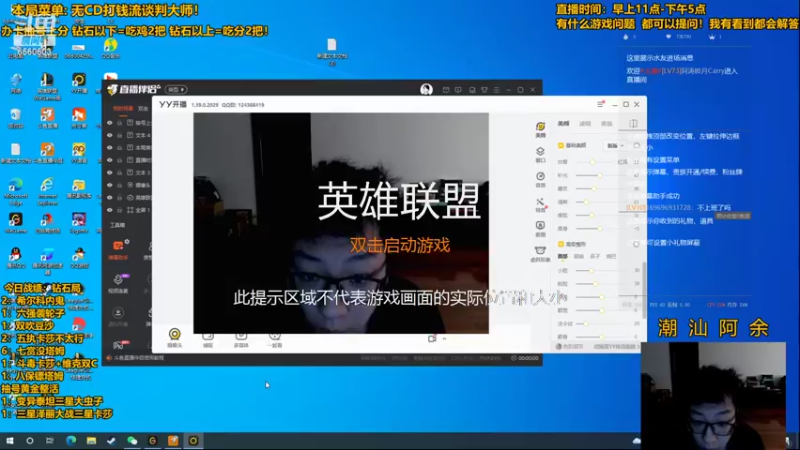Select the 鼻子 sub-tab under 高级整形

[x=595, y=256]
